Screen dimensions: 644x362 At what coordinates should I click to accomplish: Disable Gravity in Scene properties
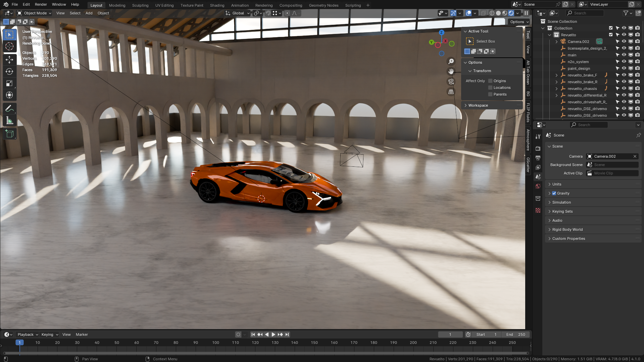[554, 193]
